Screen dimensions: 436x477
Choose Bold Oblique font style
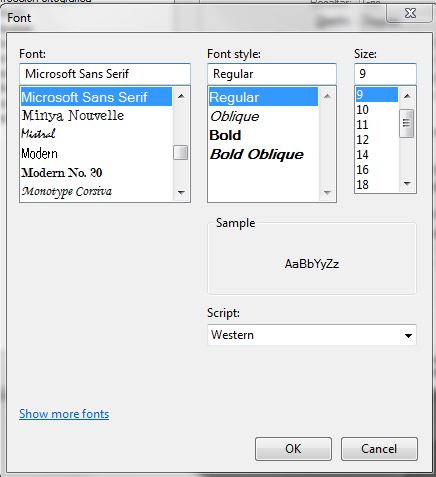pyautogui.click(x=263, y=154)
